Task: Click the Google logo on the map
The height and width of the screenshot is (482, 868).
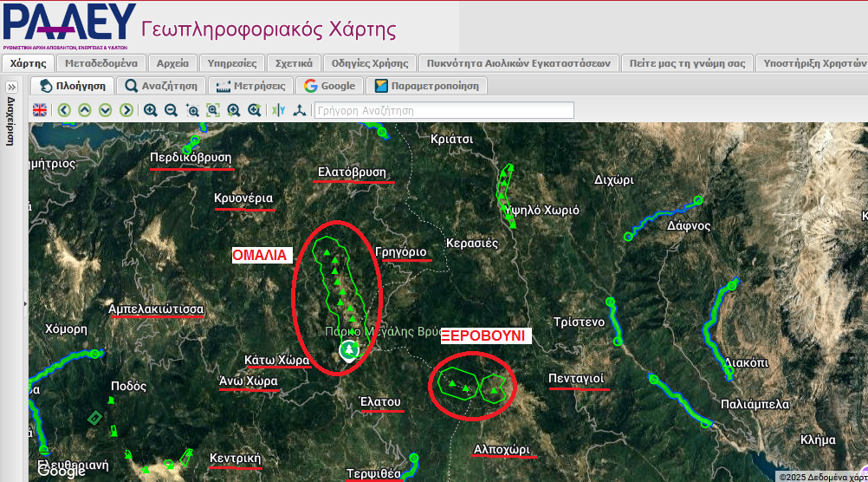Action: tap(62, 471)
